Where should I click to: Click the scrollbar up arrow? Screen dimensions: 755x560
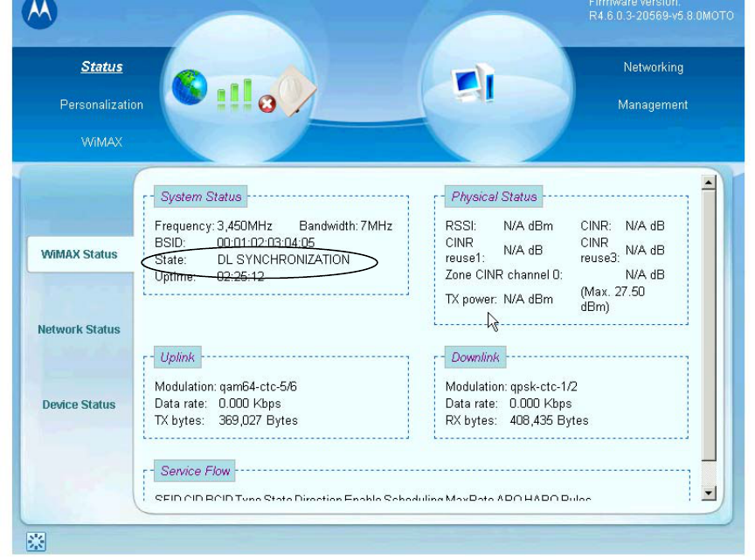(709, 183)
